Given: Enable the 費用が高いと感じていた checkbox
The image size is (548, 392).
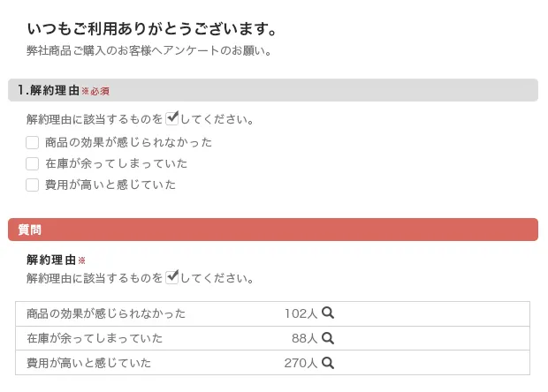Looking at the screenshot, I should 33,185.
